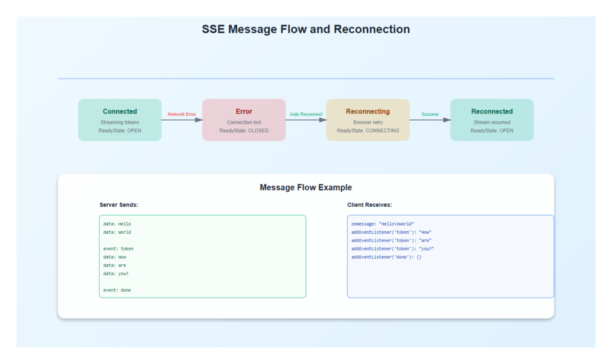Click the Client Receives label

[x=369, y=205]
